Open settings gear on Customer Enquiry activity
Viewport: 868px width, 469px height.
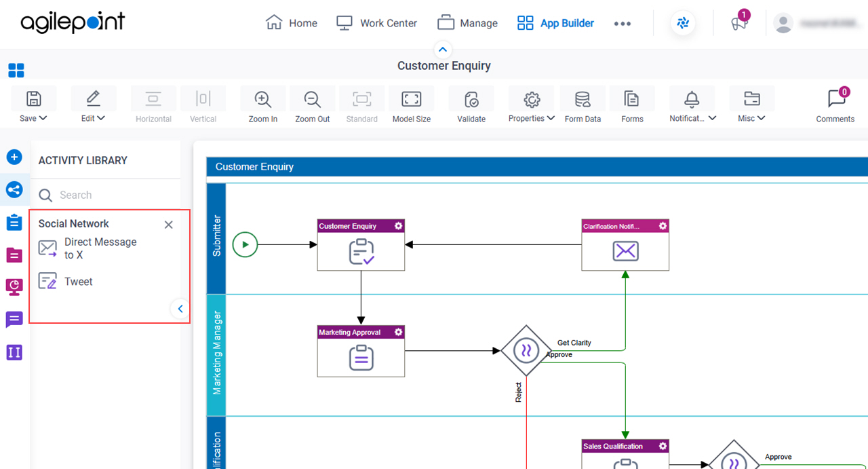click(399, 226)
